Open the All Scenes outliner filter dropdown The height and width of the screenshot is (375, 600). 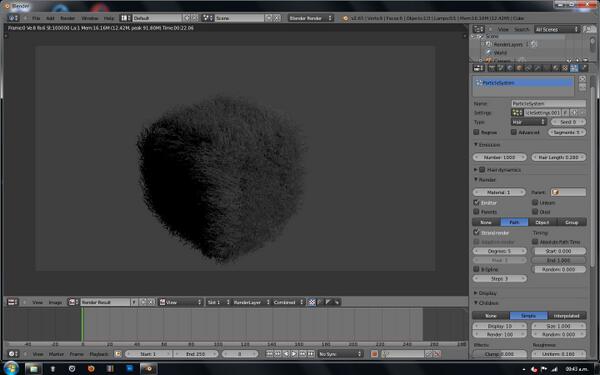(557, 29)
